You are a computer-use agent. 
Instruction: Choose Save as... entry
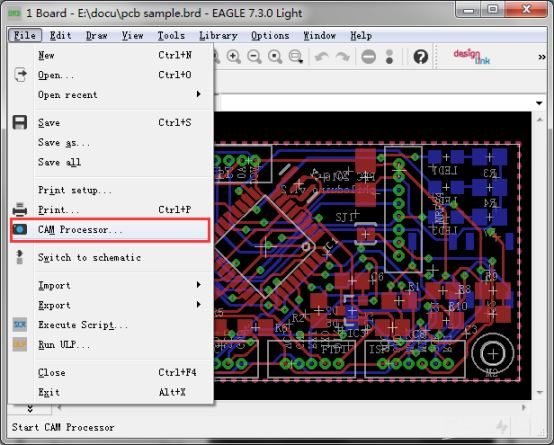pyautogui.click(x=111, y=142)
